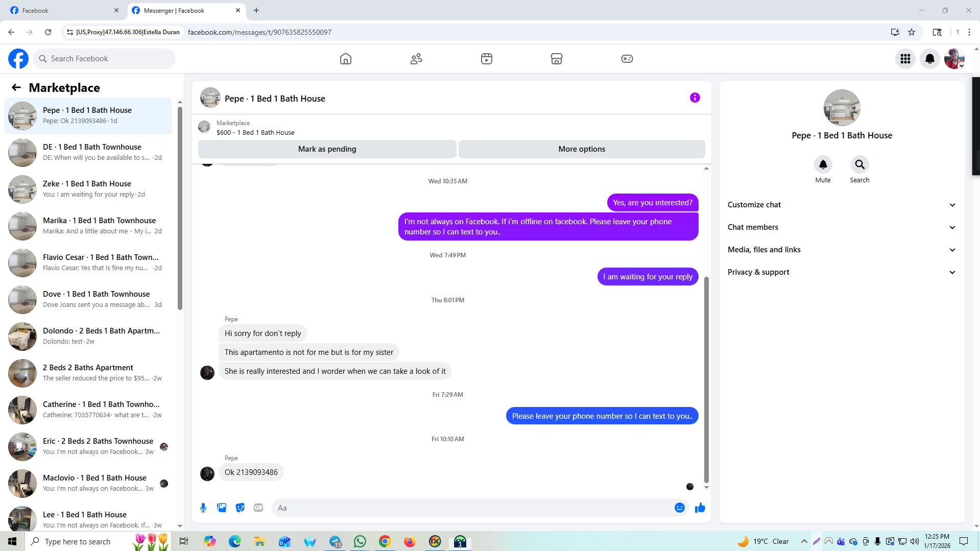Reload the page in browser
The image size is (980, 551).
pos(48,32)
